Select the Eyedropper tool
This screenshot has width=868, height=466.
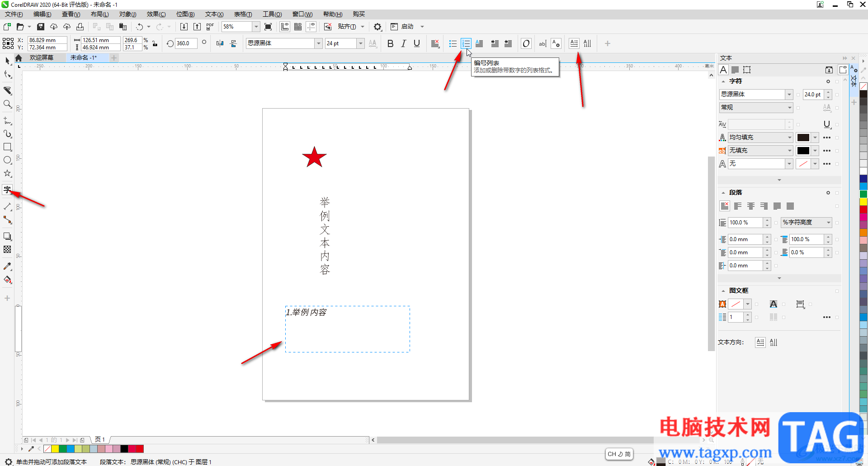[7, 266]
